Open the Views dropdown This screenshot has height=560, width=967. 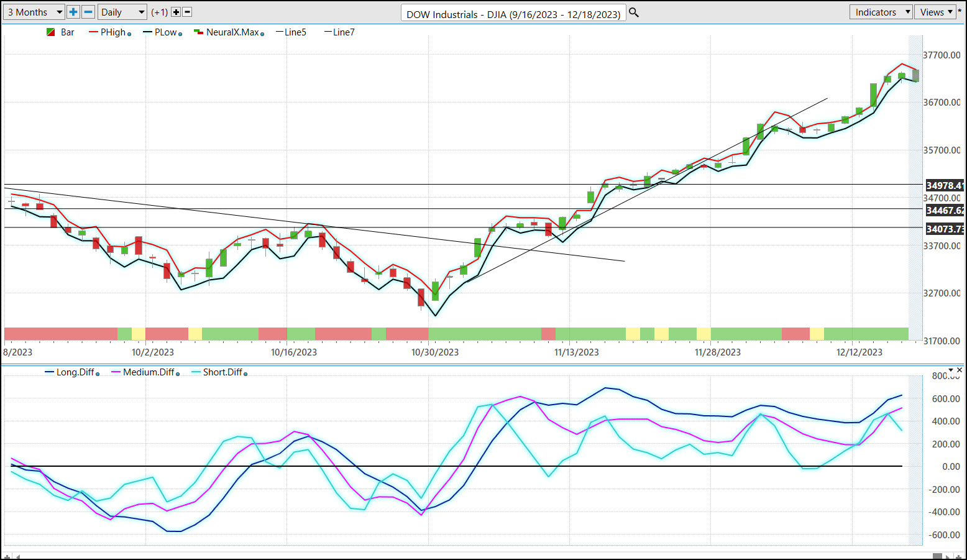point(935,12)
